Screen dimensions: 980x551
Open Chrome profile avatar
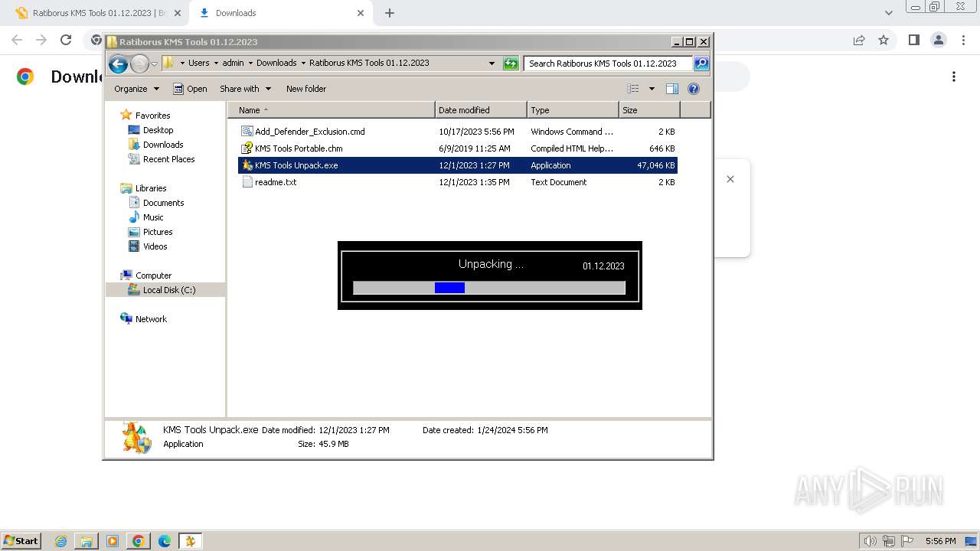coord(938,40)
